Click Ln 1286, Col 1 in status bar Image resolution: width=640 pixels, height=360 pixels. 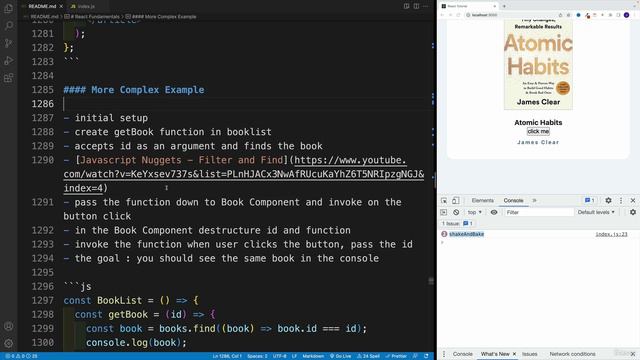(227, 356)
